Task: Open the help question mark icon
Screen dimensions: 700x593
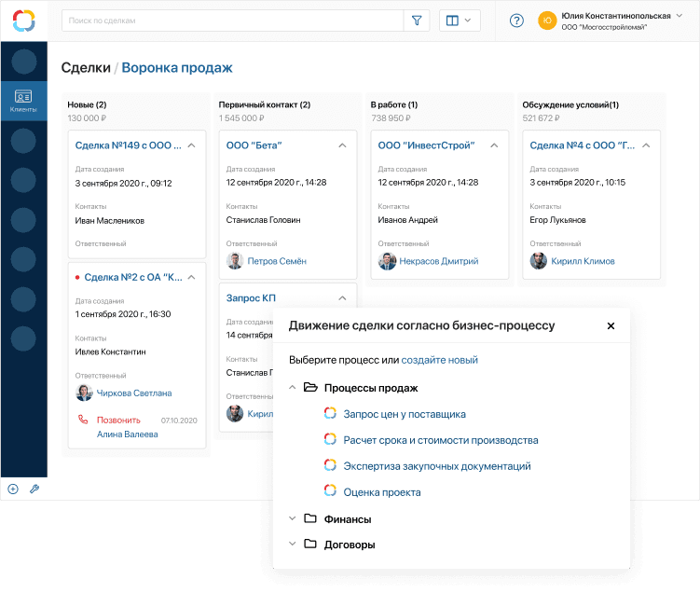Action: pyautogui.click(x=516, y=21)
